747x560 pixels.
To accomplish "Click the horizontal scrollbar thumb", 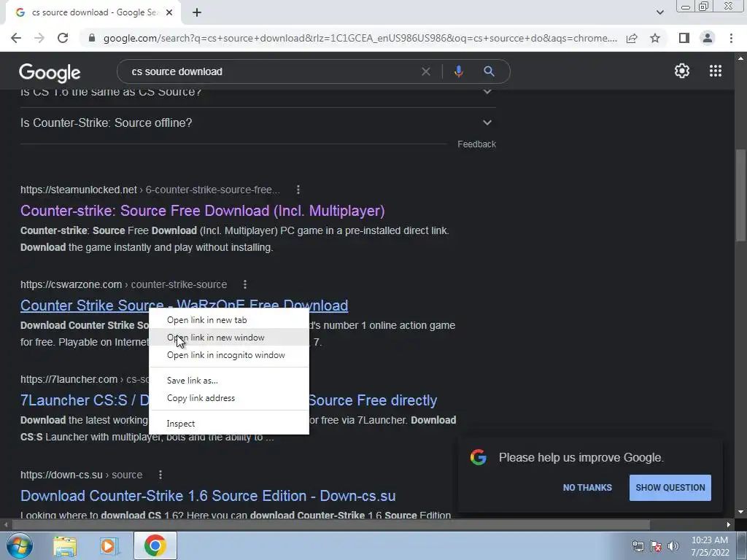I will coord(331,525).
